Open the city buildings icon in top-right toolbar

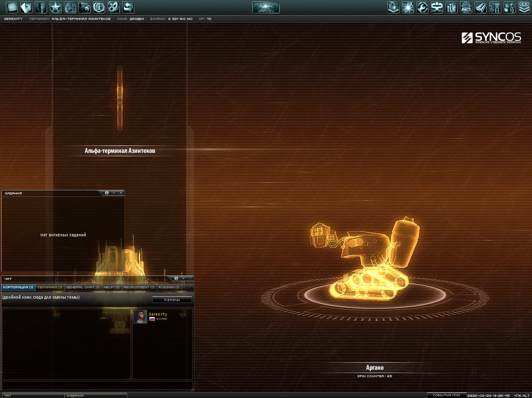[451, 7]
